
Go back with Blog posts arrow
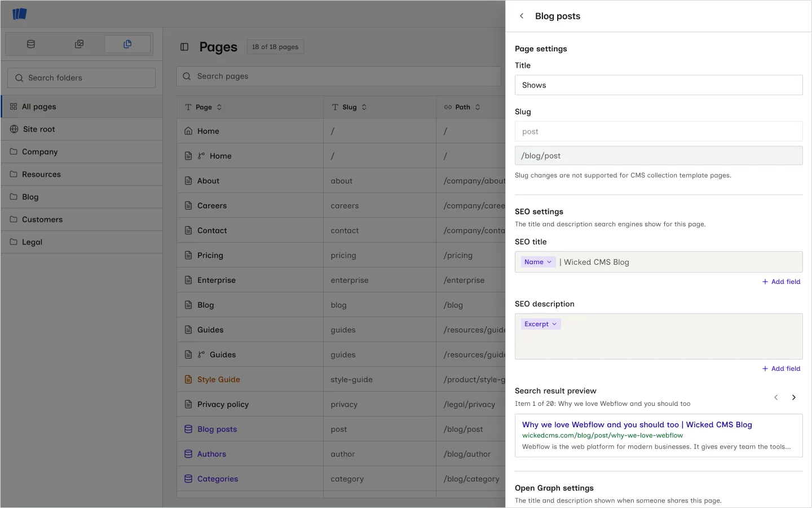522,16
